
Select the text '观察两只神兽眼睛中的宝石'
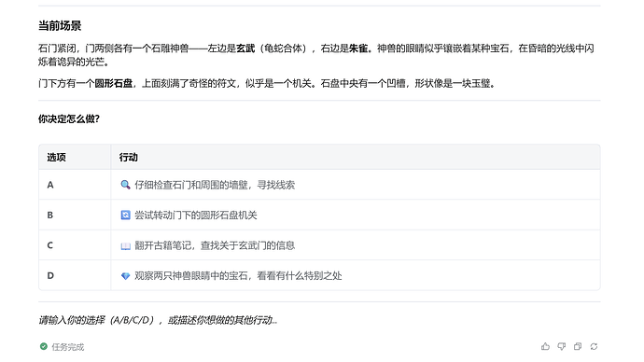[191, 276]
